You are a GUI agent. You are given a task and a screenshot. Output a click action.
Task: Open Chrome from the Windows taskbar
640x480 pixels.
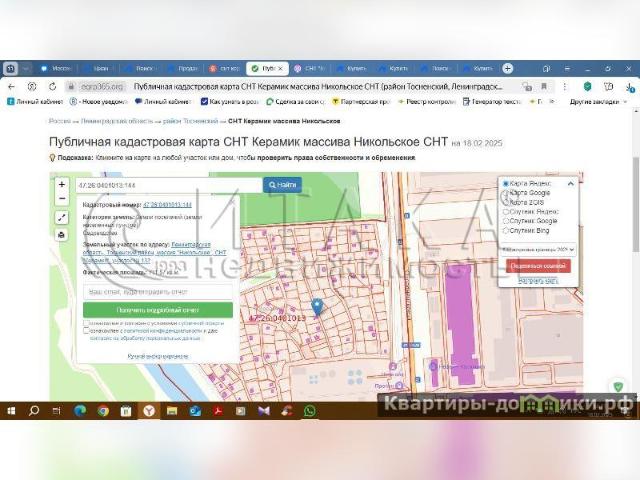pyautogui.click(x=103, y=411)
